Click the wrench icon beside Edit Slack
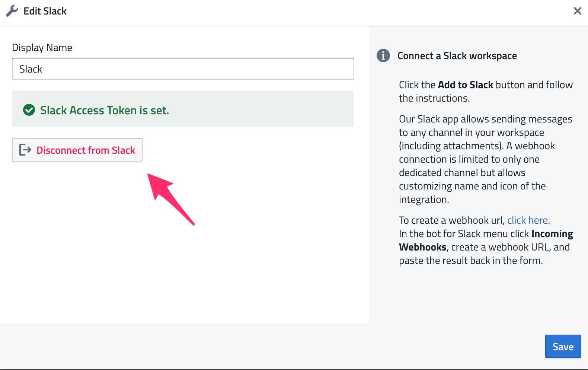Viewport: 588px width, 370px height. click(x=12, y=11)
